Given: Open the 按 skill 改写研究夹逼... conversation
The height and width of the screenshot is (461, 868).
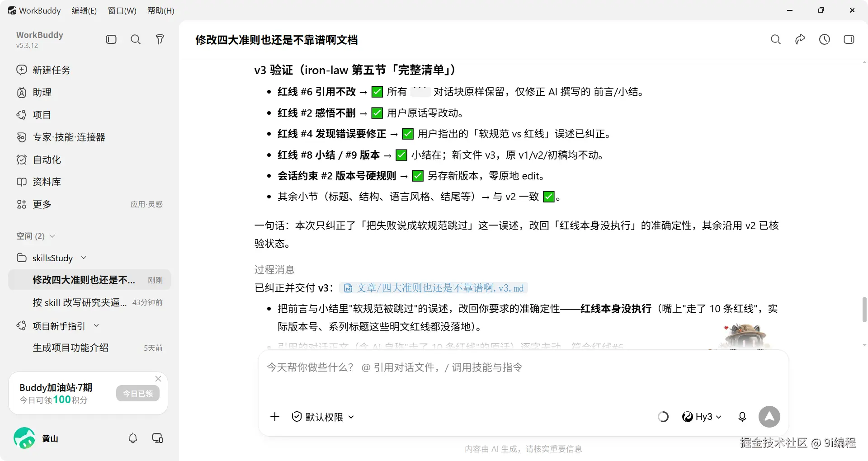Looking at the screenshot, I should click(90, 302).
